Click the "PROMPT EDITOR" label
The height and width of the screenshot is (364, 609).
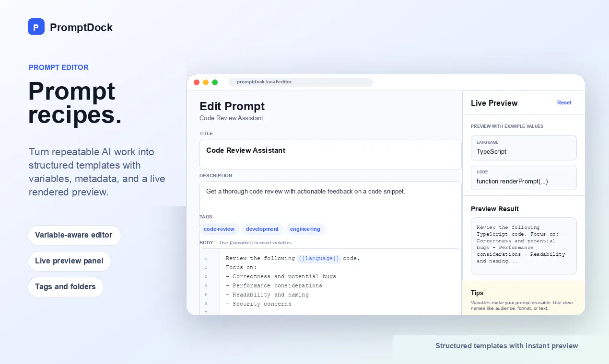pos(59,68)
